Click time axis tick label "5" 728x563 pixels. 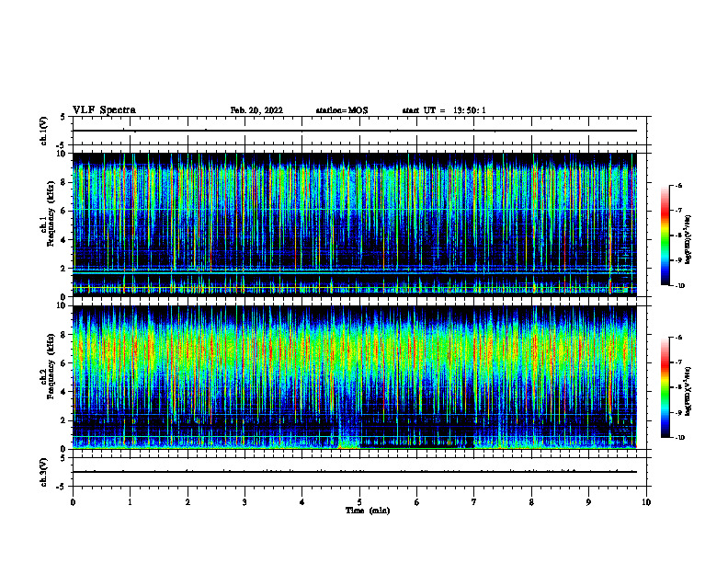point(359,502)
